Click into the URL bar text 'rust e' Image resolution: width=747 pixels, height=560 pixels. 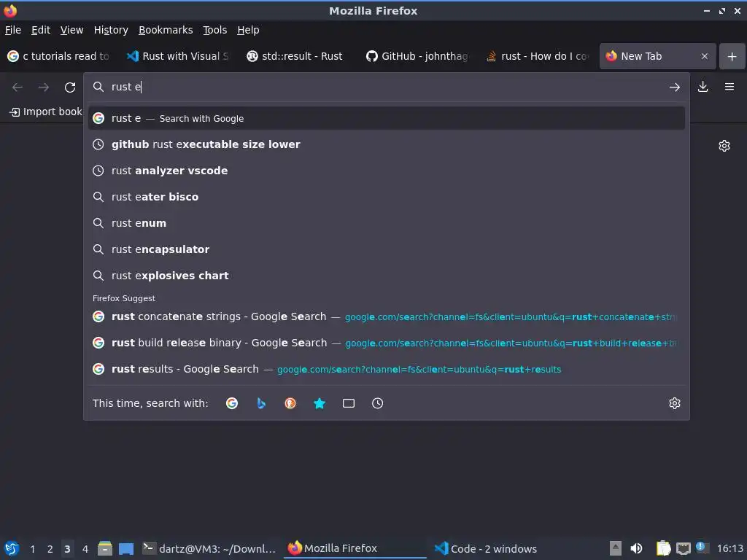[x=126, y=87]
